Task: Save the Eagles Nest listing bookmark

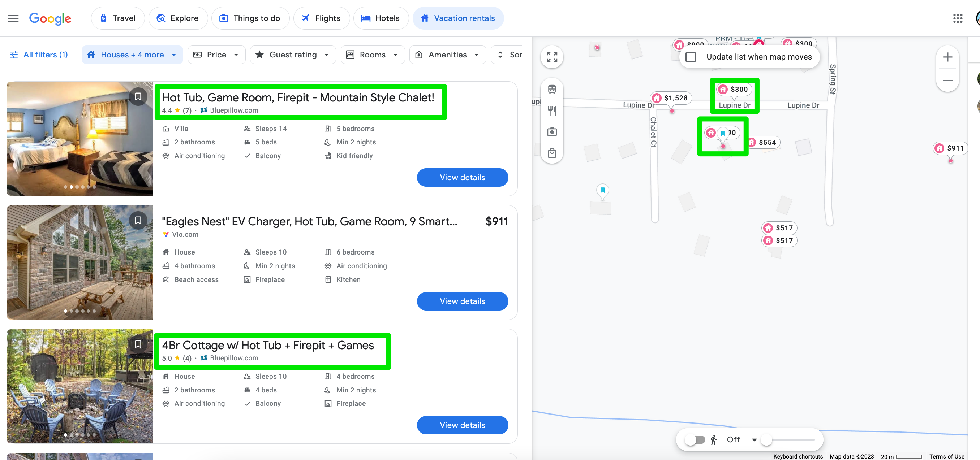Action: [138, 221]
